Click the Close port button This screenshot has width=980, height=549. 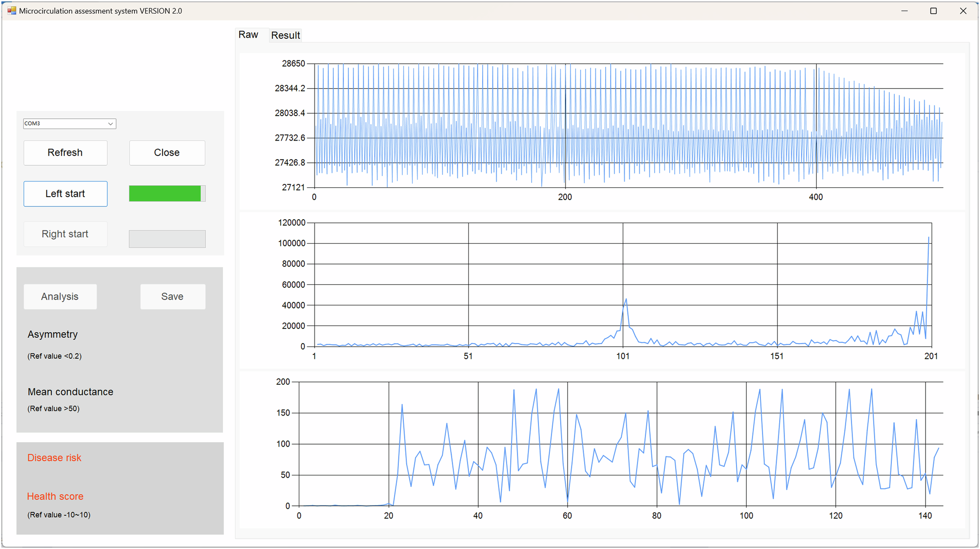[167, 152]
